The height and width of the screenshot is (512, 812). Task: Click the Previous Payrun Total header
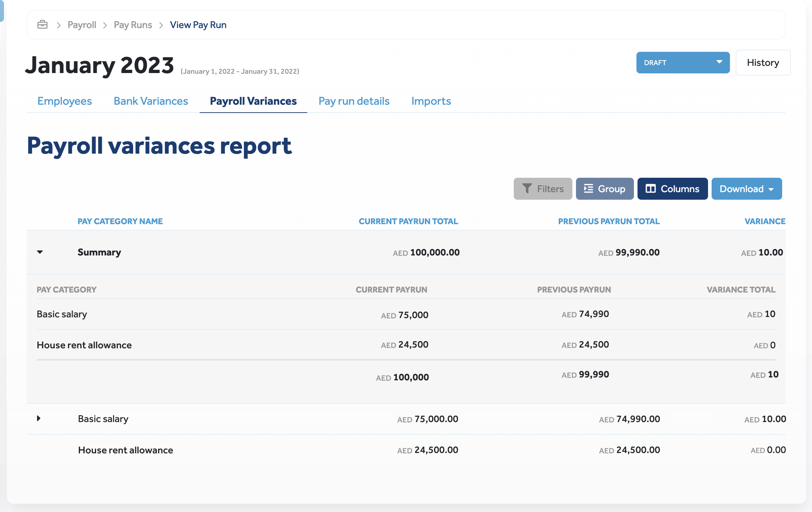[608, 221]
